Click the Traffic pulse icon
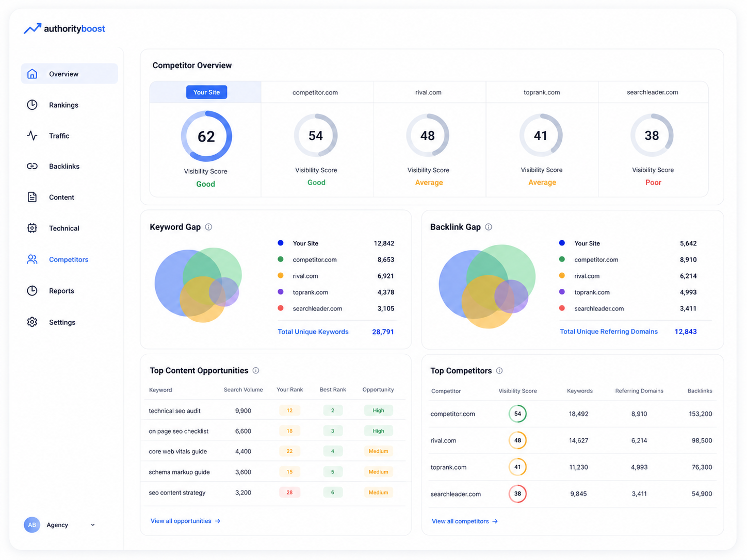 pyautogui.click(x=32, y=136)
